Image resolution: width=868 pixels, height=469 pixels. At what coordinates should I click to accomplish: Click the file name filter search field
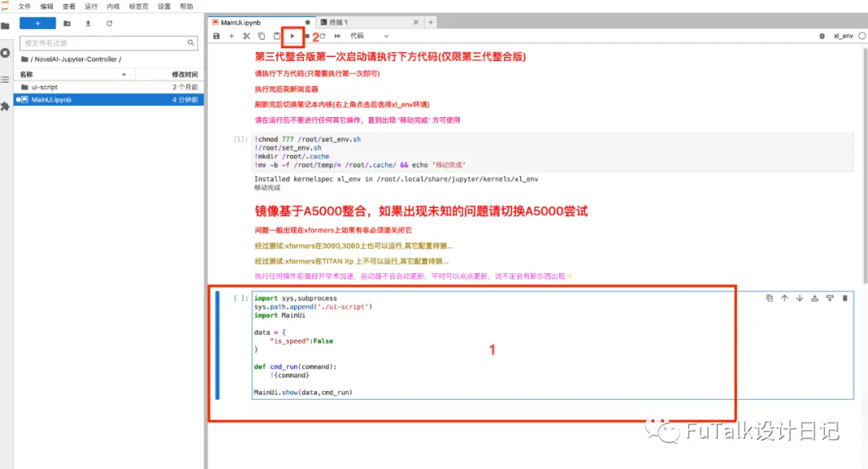pyautogui.click(x=108, y=43)
